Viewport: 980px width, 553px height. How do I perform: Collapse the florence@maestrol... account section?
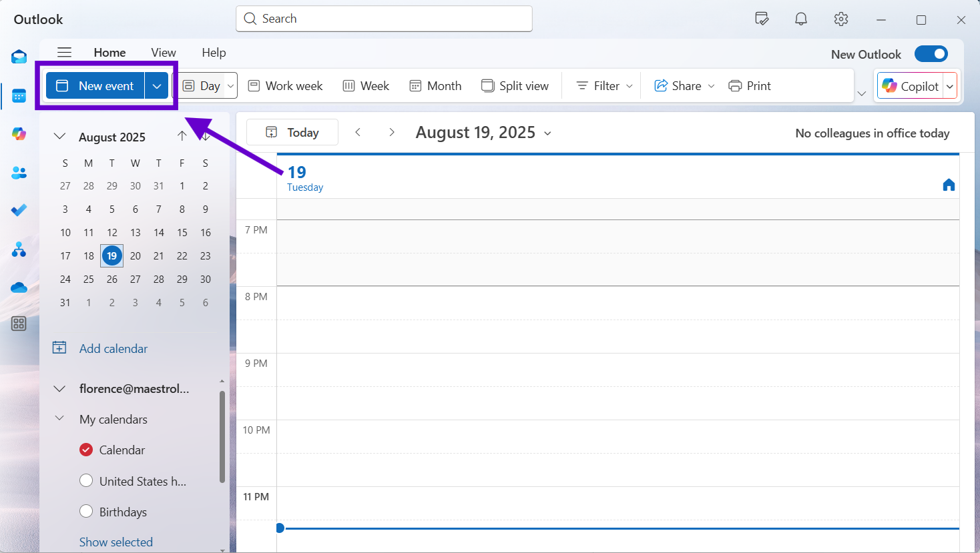tap(59, 388)
